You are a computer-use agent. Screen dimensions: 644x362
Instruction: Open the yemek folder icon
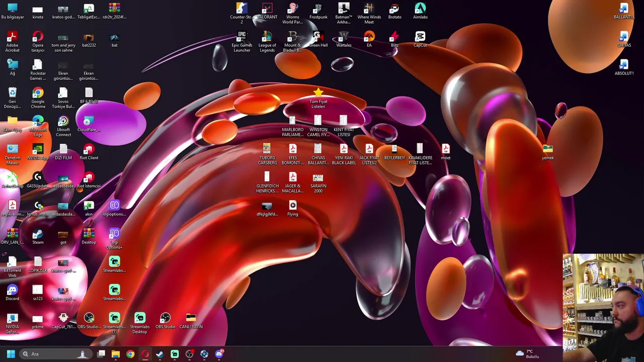[x=548, y=152]
